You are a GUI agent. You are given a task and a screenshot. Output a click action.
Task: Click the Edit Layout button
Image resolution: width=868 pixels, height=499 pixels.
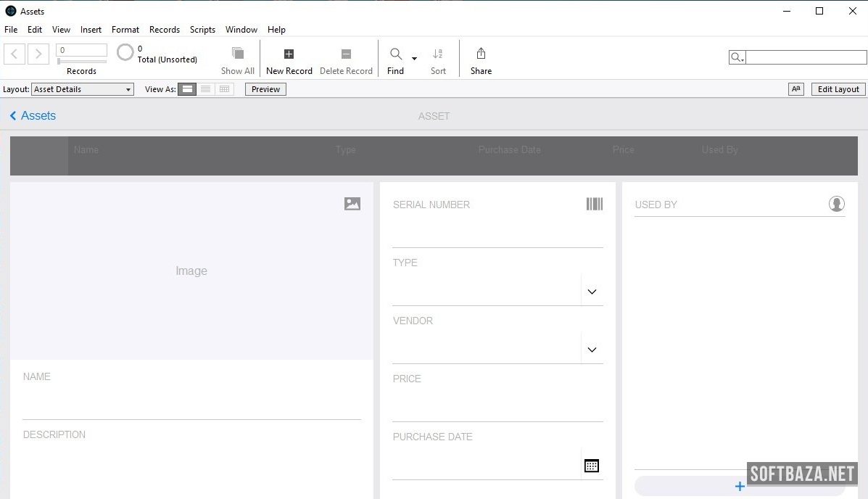click(x=838, y=89)
